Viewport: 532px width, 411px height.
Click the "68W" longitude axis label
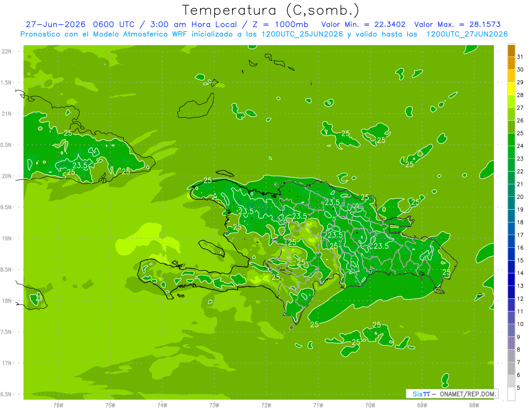[474, 405]
